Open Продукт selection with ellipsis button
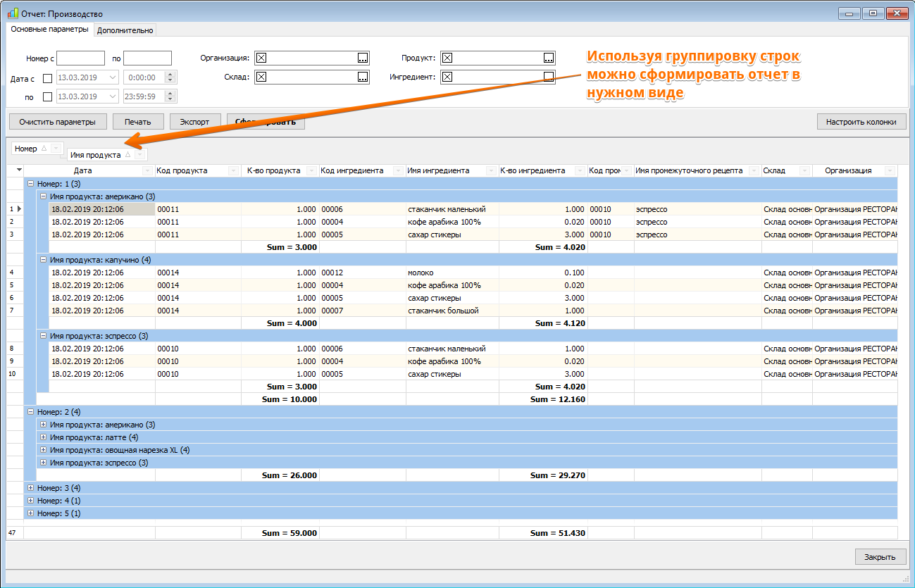The height and width of the screenshot is (588, 915). pyautogui.click(x=549, y=58)
